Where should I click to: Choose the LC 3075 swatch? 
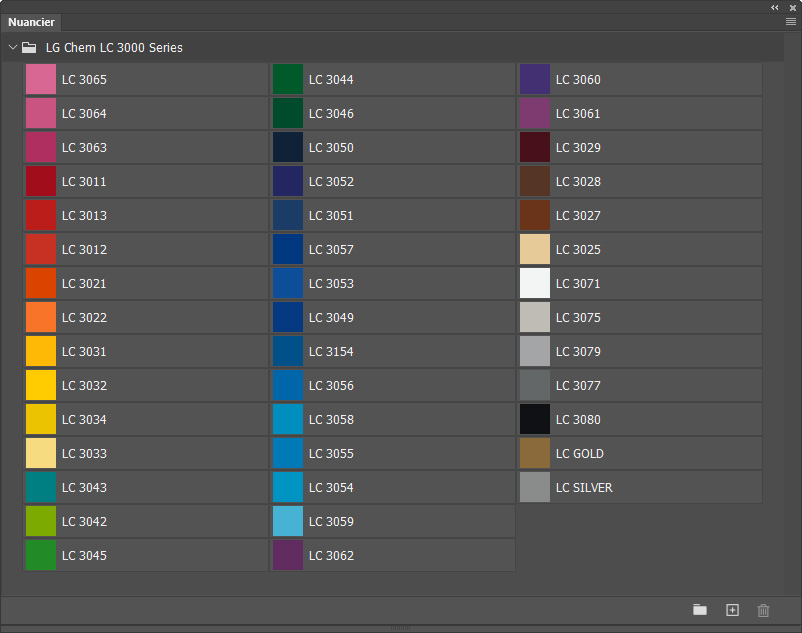point(535,317)
